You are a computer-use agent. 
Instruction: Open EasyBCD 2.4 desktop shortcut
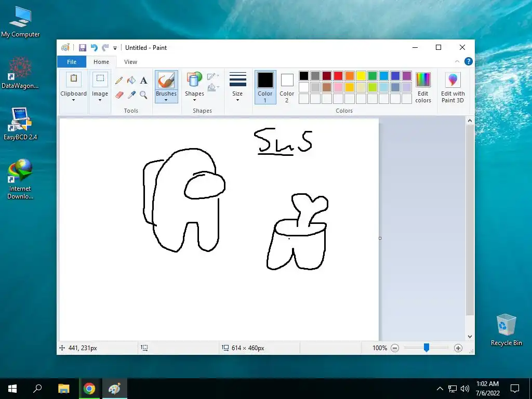click(20, 124)
